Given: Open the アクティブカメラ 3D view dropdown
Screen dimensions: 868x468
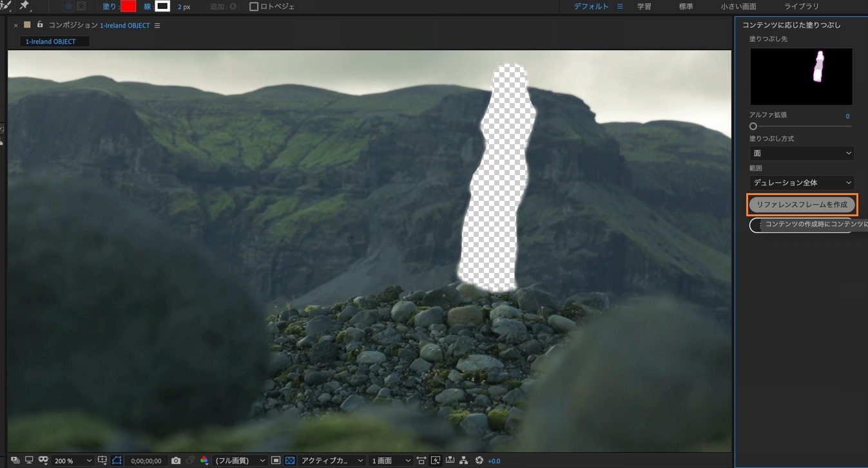Looking at the screenshot, I should tap(332, 461).
